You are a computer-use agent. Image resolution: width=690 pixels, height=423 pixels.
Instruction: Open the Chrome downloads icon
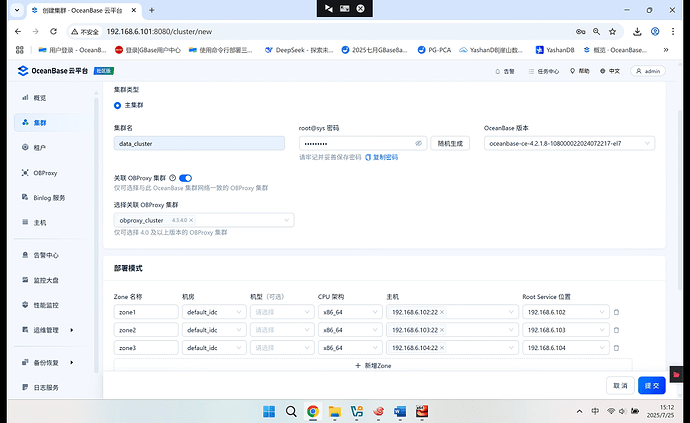[x=637, y=32]
